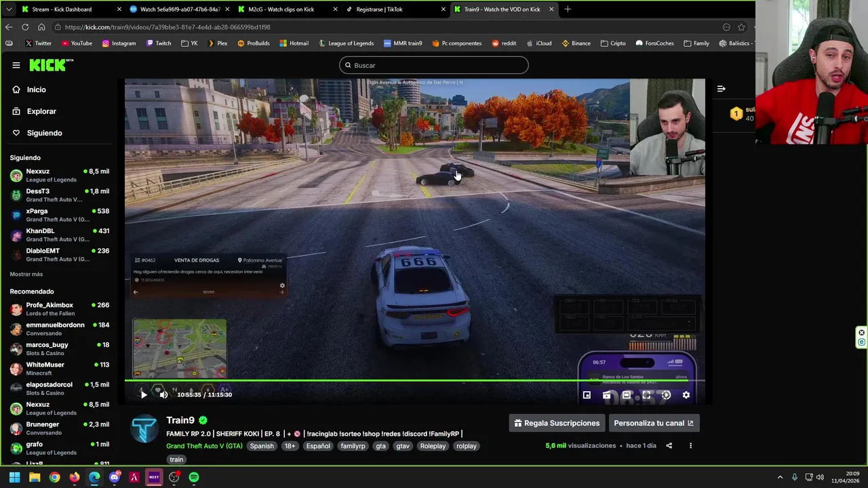This screenshot has width=868, height=488.
Task: Open ProBuilds bookmark
Action: tap(253, 43)
